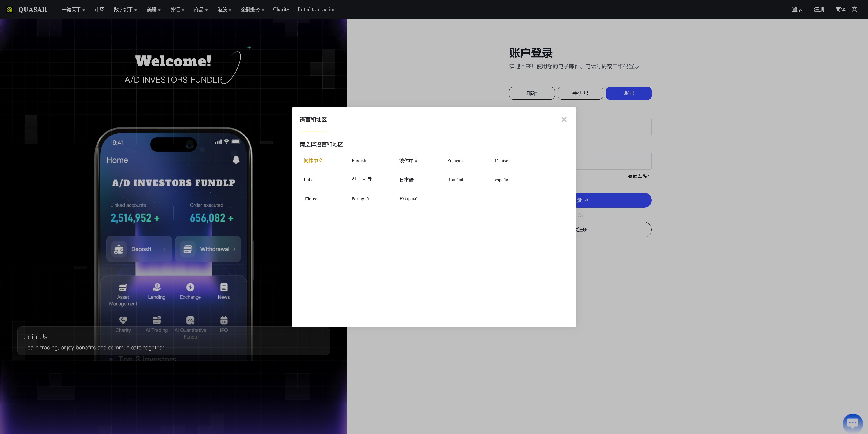The image size is (868, 434).
Task: Click the QUASAR brand name
Action: point(33,10)
